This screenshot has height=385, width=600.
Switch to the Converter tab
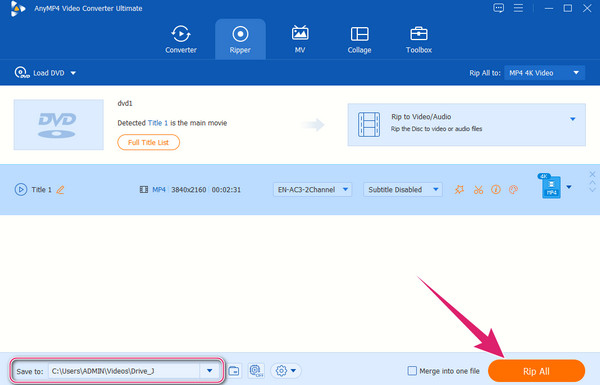[181, 39]
